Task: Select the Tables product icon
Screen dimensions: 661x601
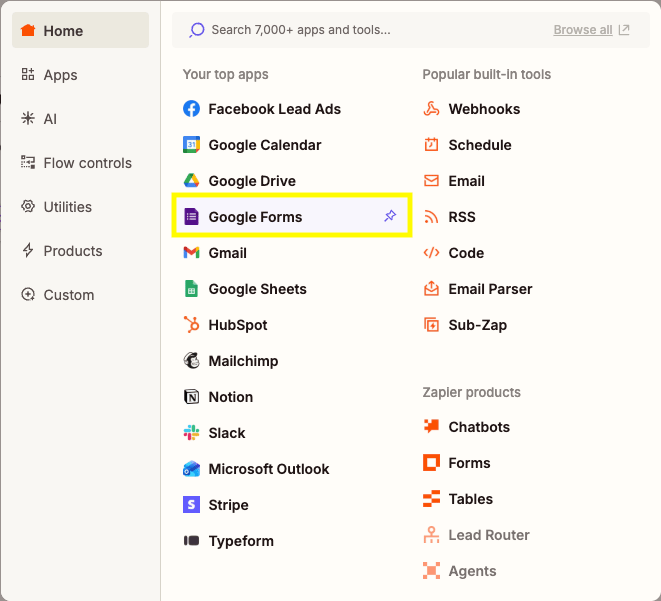Action: [431, 499]
